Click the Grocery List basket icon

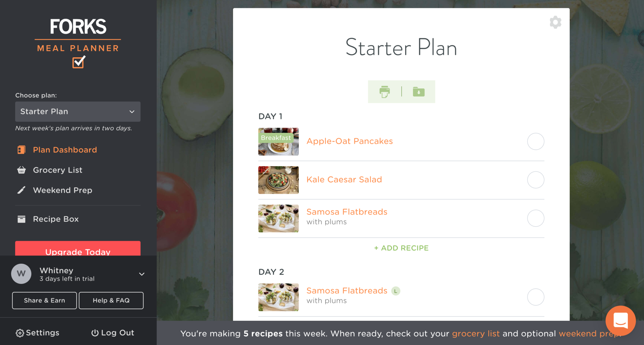pos(21,170)
